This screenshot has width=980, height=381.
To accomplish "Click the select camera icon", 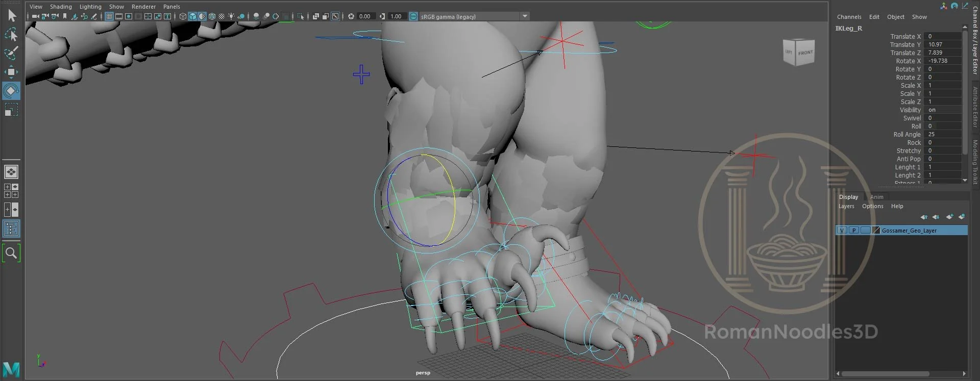I will coord(36,16).
